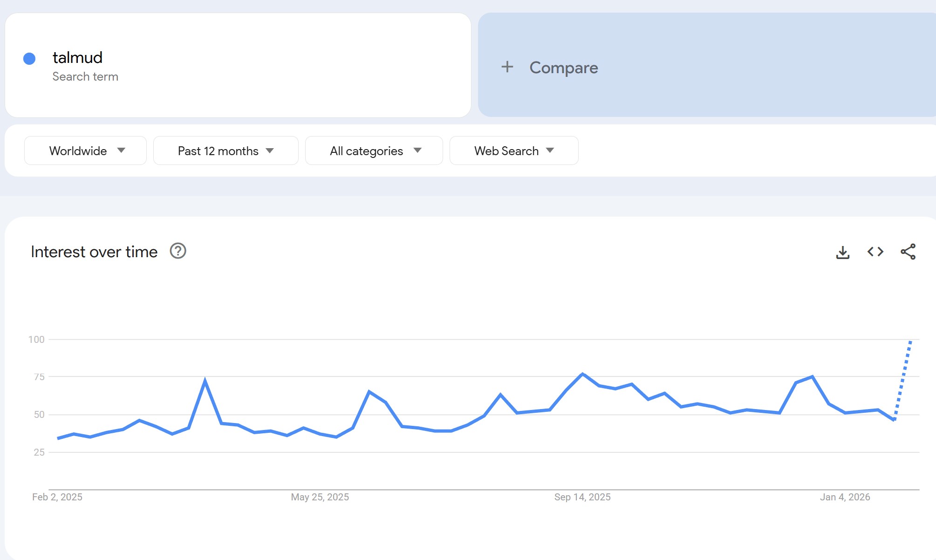
Task: Click the Jan 4, 2026 axis label
Action: tap(845, 497)
